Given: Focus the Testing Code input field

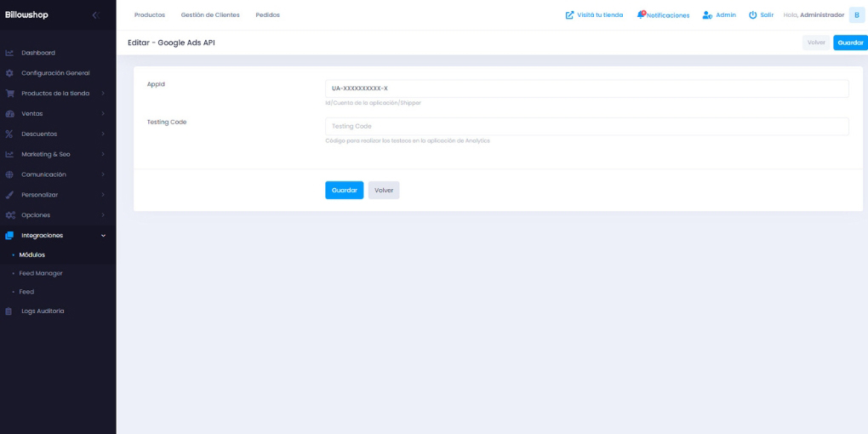Looking at the screenshot, I should tap(586, 127).
